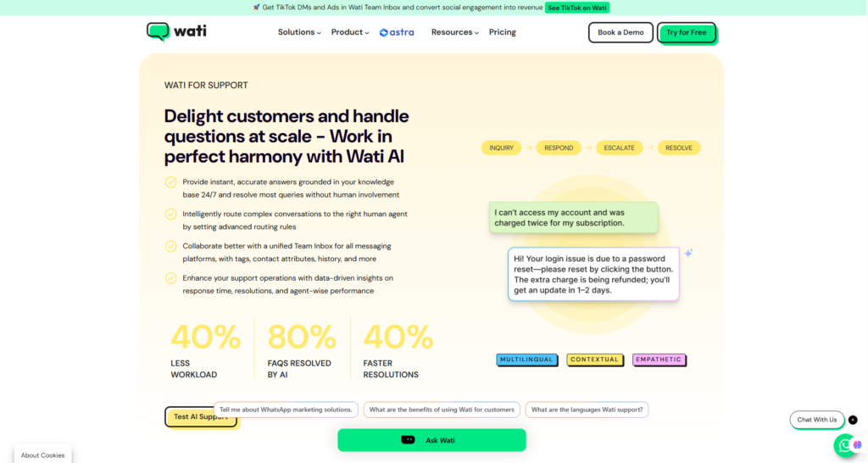Image resolution: width=868 pixels, height=463 pixels.
Task: Click checkmark beside Team Inbox bullet
Action: click(x=170, y=247)
